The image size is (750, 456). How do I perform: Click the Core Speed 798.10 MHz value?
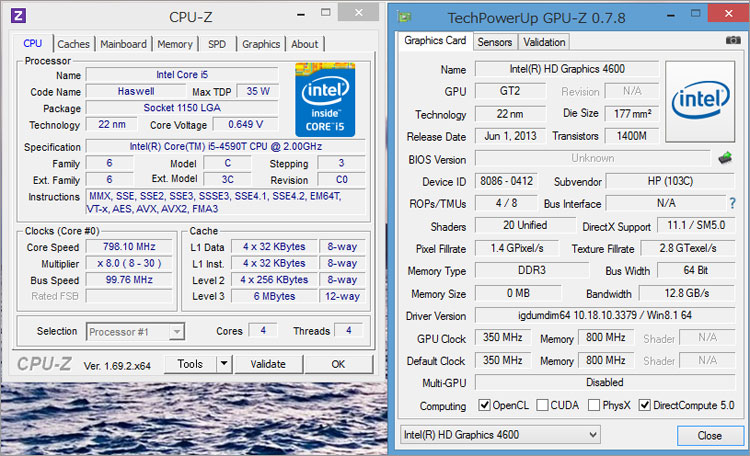129,247
